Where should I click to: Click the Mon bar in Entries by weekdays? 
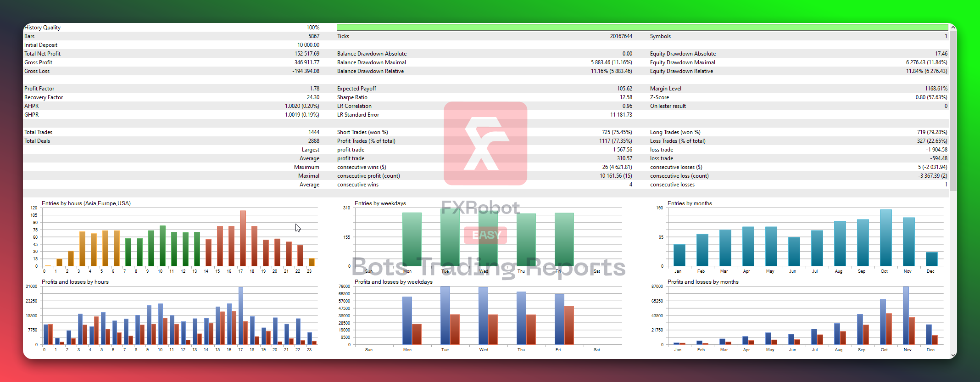coord(412,239)
